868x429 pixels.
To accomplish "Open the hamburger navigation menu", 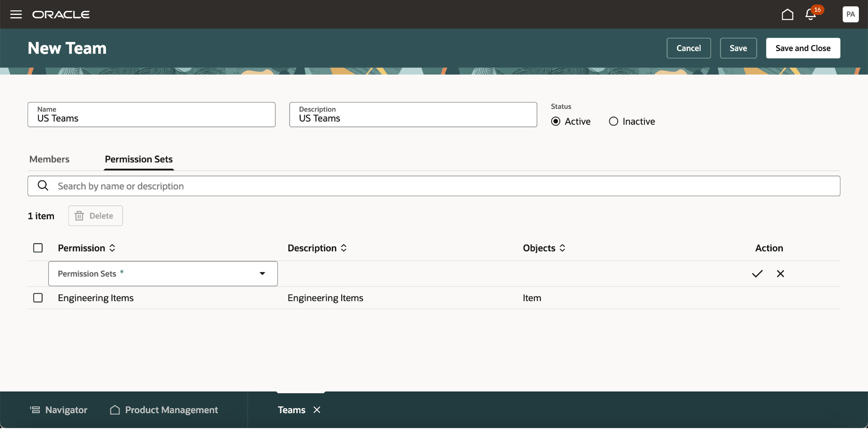I will [16, 14].
